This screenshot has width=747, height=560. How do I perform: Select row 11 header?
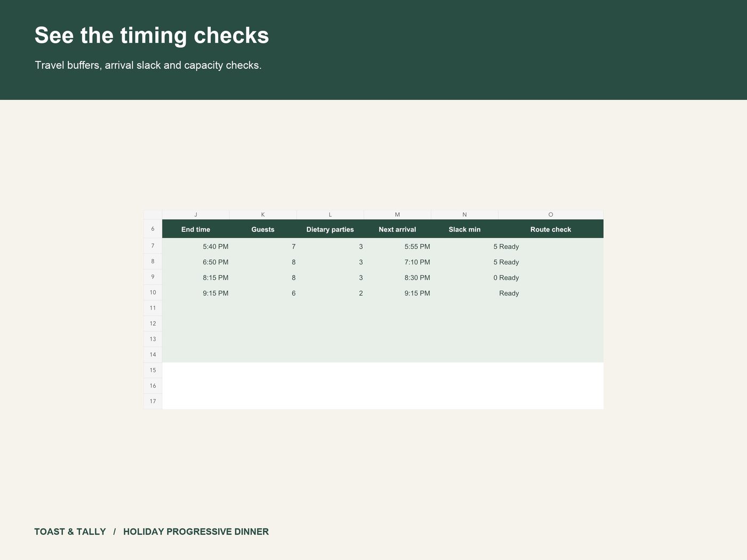pyautogui.click(x=153, y=308)
